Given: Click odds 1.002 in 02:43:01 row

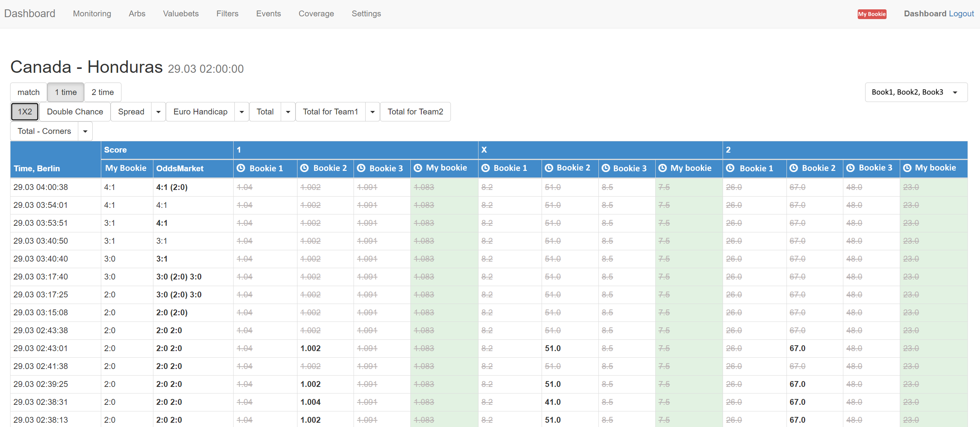Looking at the screenshot, I should tap(310, 348).
